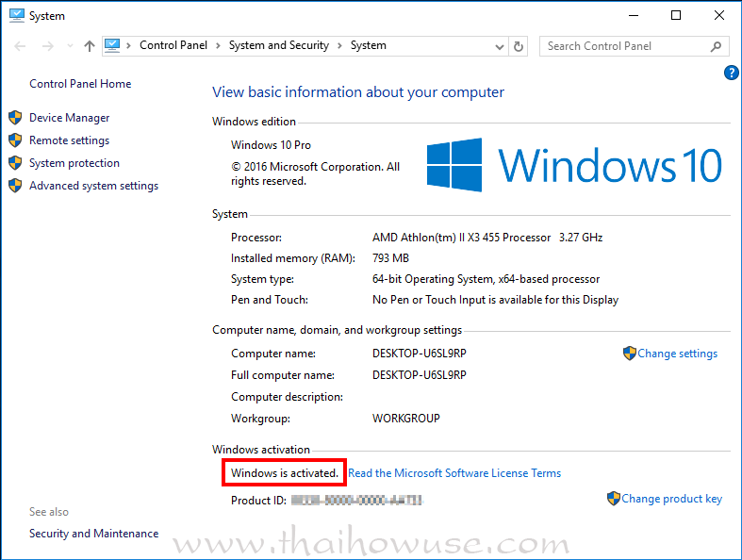
Task: Expand chevron after System and Security
Action: (x=339, y=46)
